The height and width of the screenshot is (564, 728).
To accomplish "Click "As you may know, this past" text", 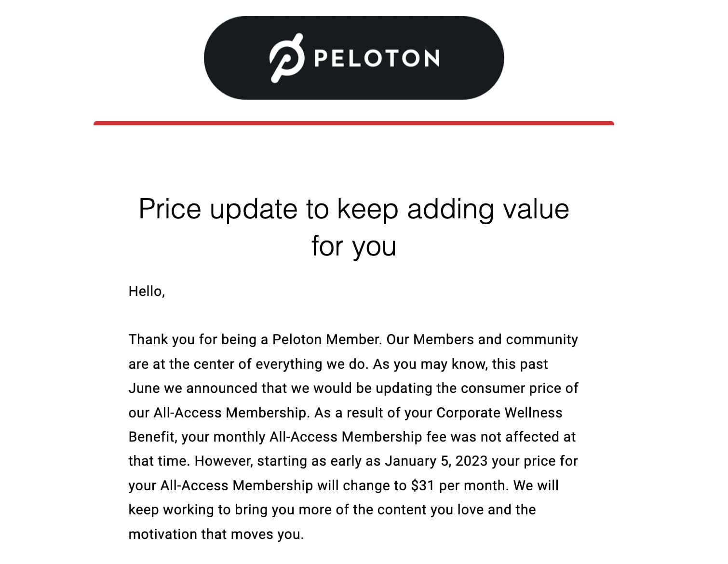I will pos(460,364).
